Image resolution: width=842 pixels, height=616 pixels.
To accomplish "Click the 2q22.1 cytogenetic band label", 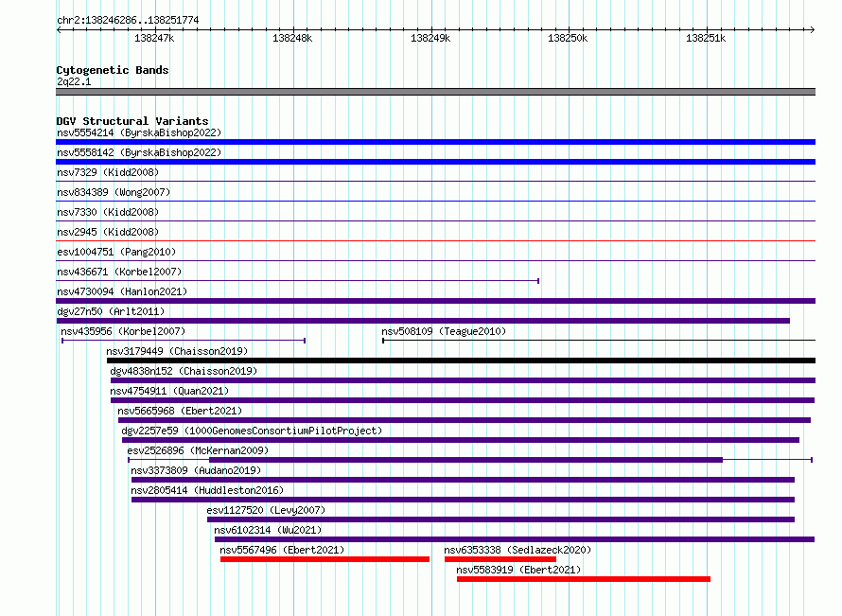I will [74, 81].
